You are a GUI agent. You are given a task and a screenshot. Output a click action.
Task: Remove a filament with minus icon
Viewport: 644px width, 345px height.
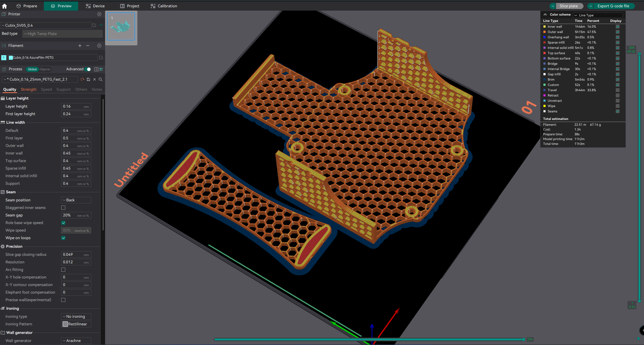(x=88, y=46)
